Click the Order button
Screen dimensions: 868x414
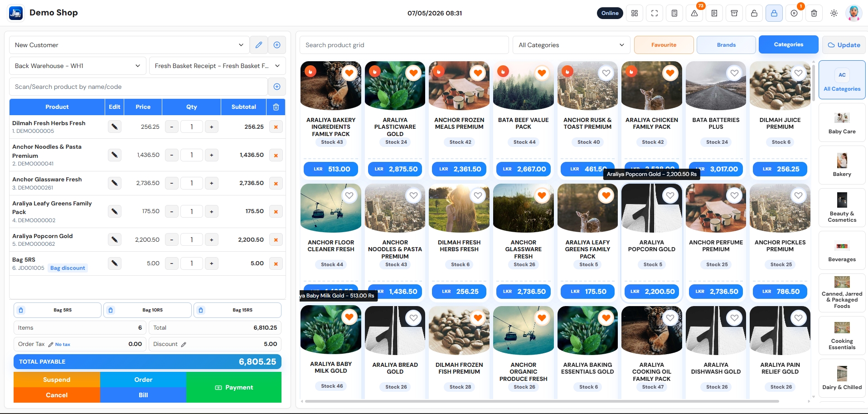[143, 380]
